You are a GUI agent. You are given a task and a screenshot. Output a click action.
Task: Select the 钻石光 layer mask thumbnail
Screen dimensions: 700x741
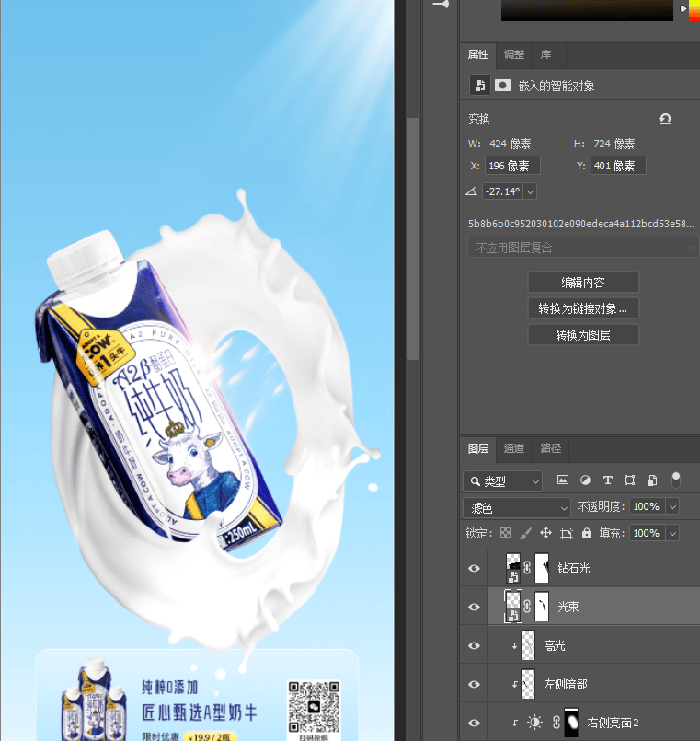coord(542,568)
